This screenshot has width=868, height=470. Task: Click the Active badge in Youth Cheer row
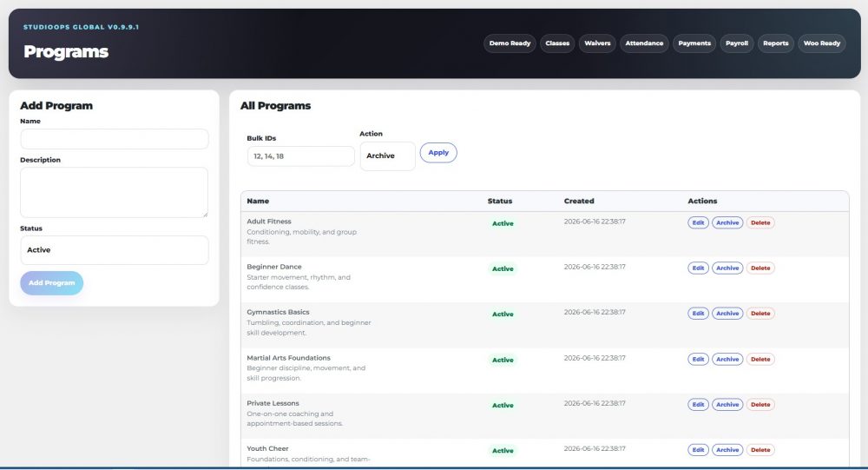pyautogui.click(x=503, y=451)
